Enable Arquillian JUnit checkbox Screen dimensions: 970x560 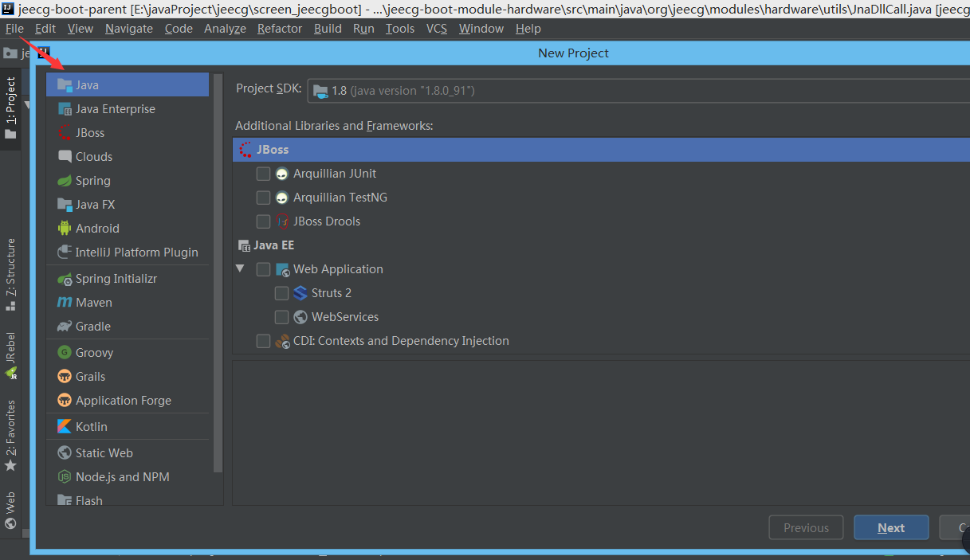coord(263,173)
